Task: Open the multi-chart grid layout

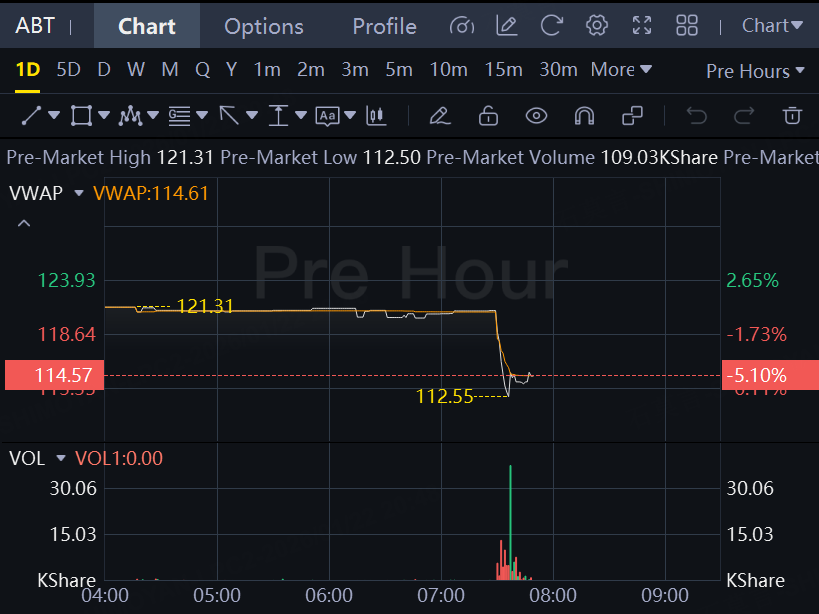Action: (687, 25)
